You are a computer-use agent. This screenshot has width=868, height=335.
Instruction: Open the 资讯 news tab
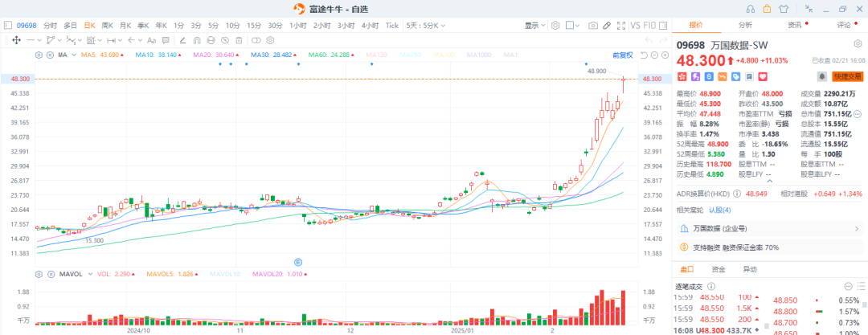(x=795, y=25)
